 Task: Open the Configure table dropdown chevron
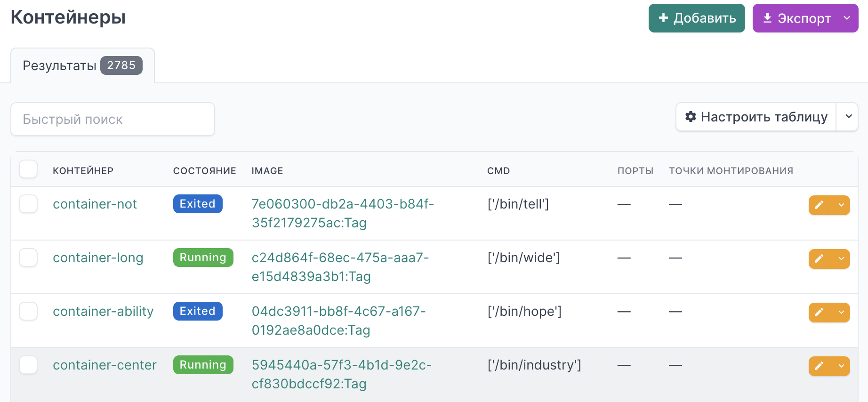tap(848, 117)
